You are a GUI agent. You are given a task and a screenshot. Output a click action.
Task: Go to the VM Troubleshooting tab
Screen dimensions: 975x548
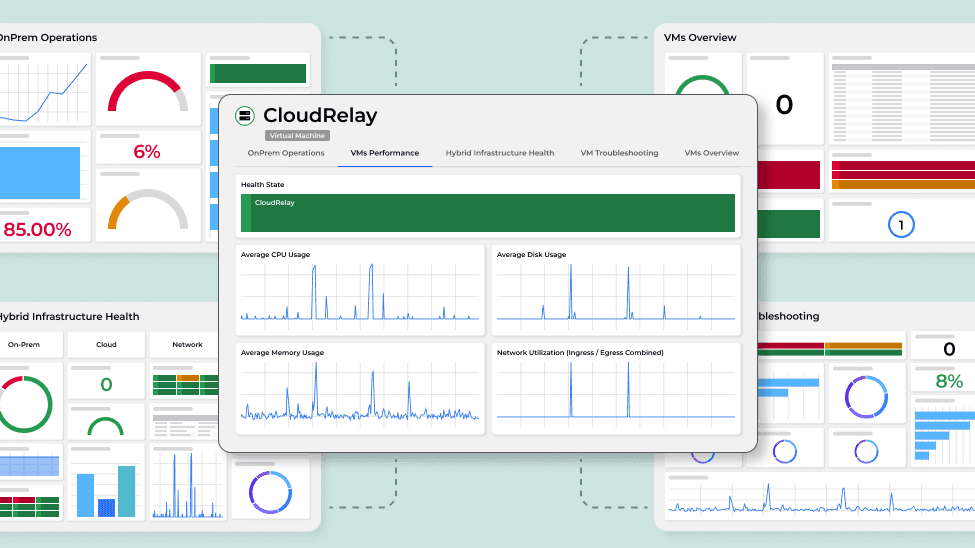(619, 153)
